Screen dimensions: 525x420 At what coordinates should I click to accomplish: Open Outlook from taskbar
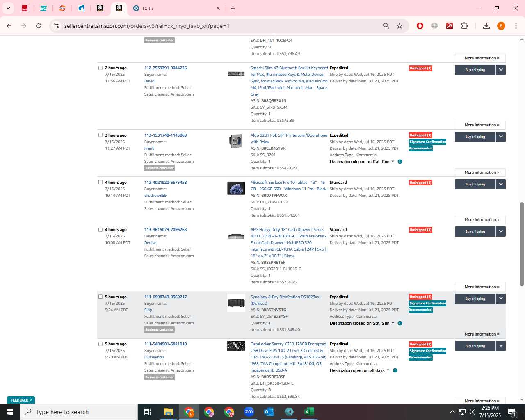coord(269,412)
